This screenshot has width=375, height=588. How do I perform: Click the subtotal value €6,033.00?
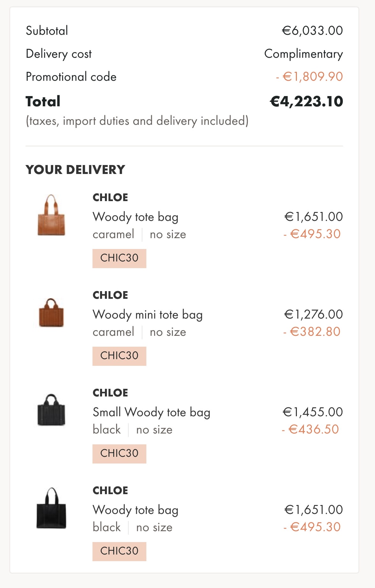point(312,31)
